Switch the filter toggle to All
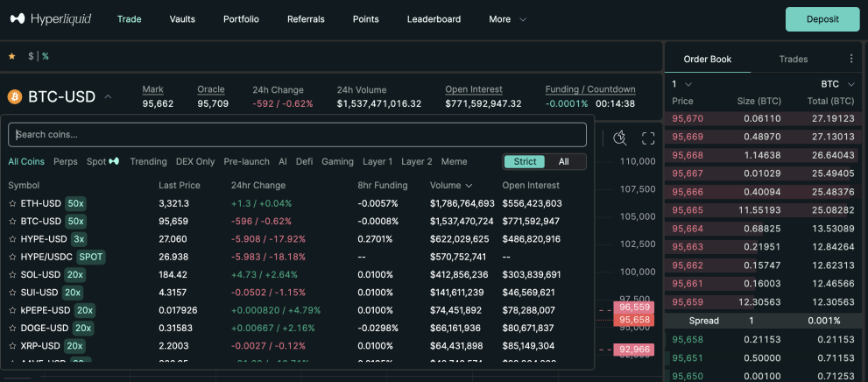 click(x=563, y=162)
